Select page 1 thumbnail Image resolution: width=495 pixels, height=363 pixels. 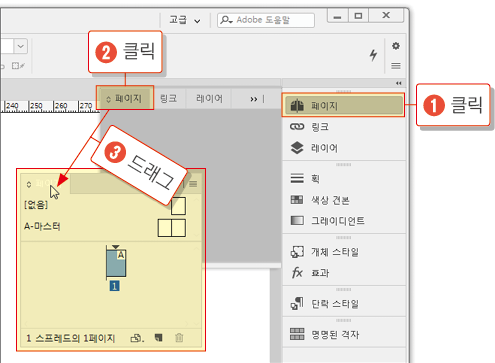click(116, 263)
